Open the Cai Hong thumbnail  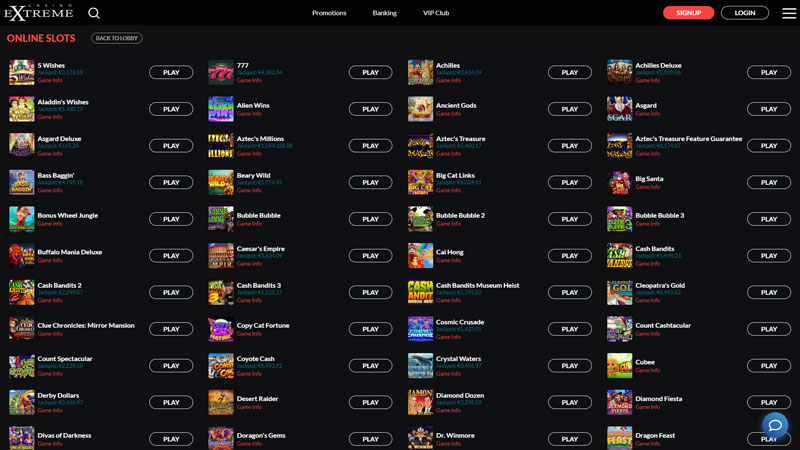420,256
